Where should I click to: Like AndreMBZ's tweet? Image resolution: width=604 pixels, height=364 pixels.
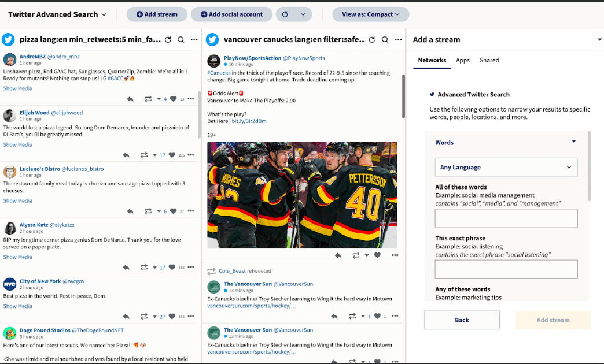point(174,99)
